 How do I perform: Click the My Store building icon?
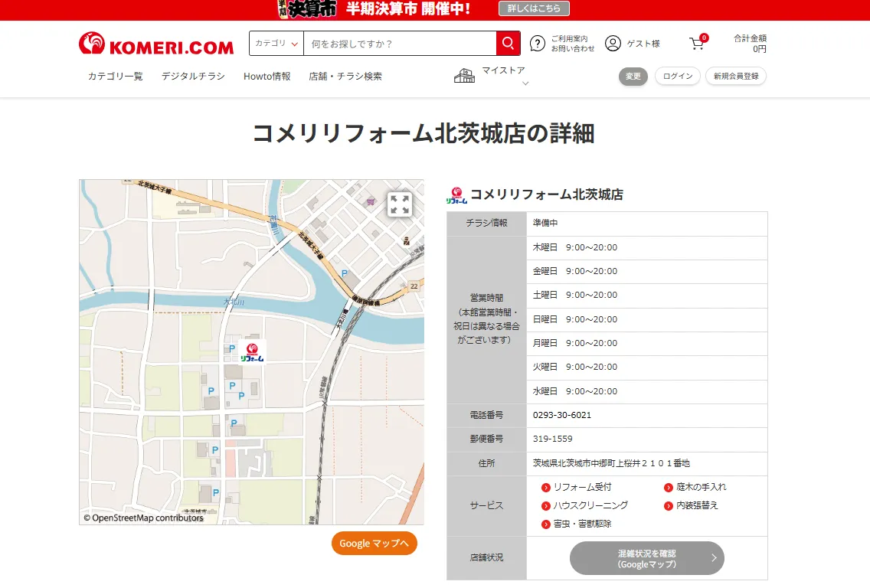[464, 75]
